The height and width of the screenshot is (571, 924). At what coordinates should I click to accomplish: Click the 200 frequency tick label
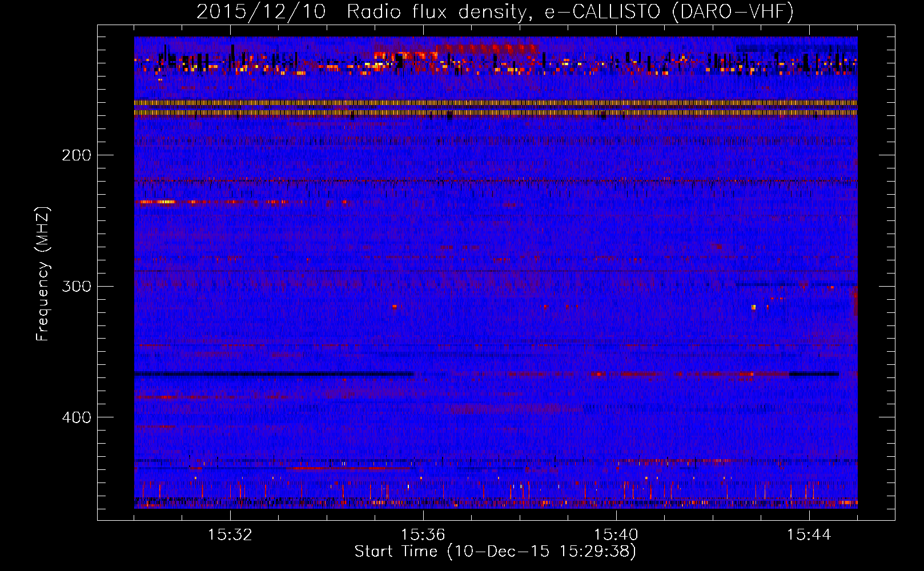(77, 155)
